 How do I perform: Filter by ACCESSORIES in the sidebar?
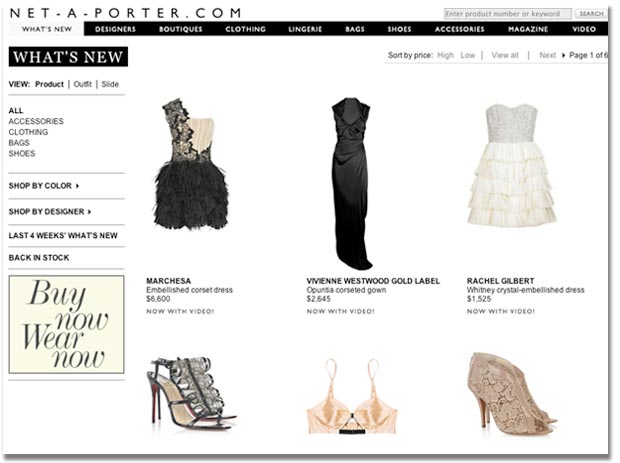click(36, 121)
